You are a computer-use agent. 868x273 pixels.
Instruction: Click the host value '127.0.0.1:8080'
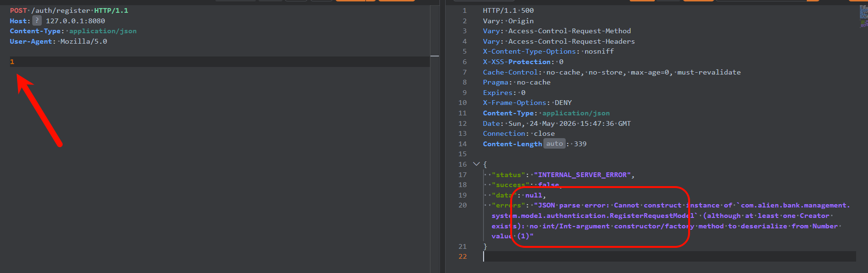tap(75, 21)
